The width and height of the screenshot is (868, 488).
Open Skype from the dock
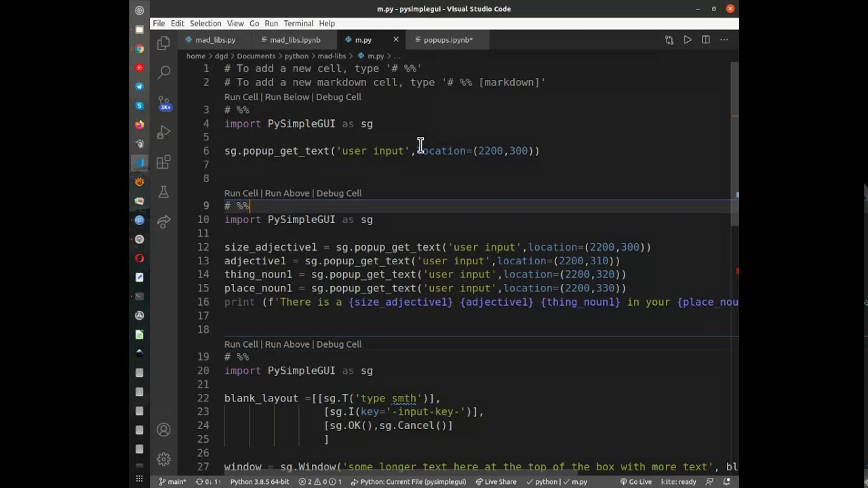(x=139, y=106)
